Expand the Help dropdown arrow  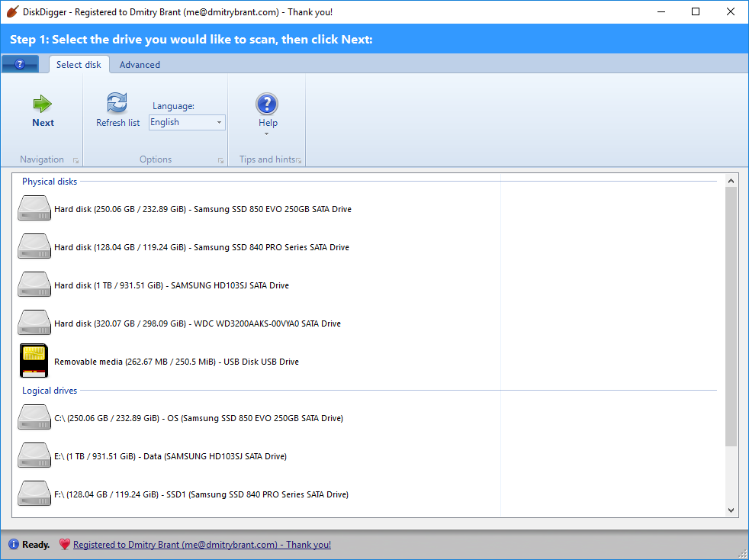pyautogui.click(x=267, y=134)
